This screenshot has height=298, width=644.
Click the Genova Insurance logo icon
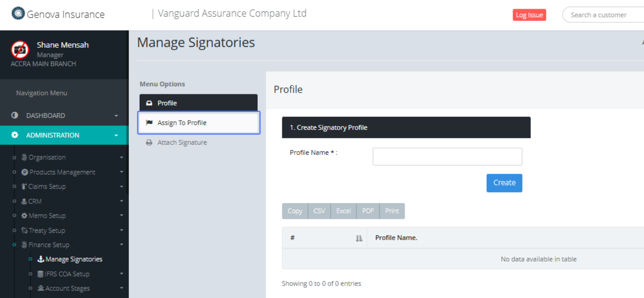[18, 13]
